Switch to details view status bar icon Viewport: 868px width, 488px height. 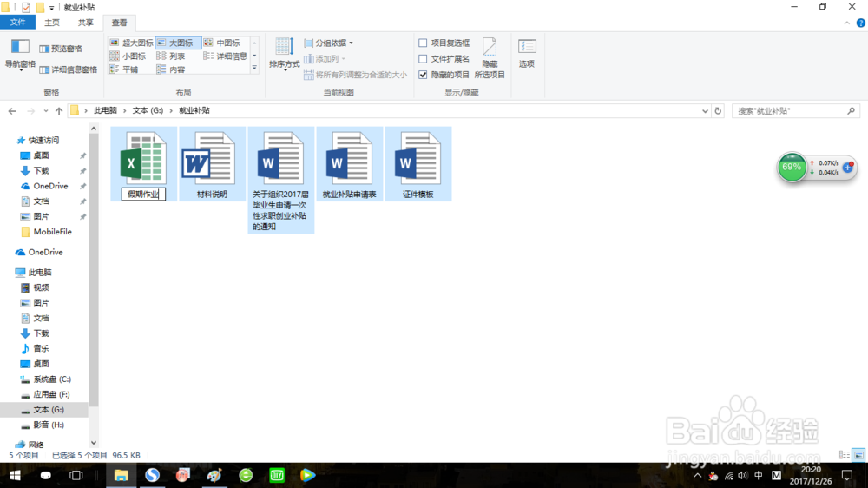pos(845,455)
